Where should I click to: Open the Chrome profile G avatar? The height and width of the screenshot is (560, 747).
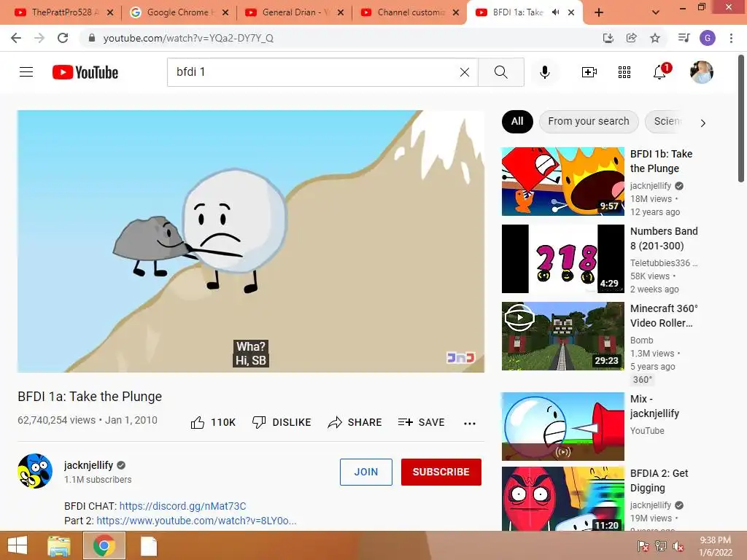(x=708, y=38)
